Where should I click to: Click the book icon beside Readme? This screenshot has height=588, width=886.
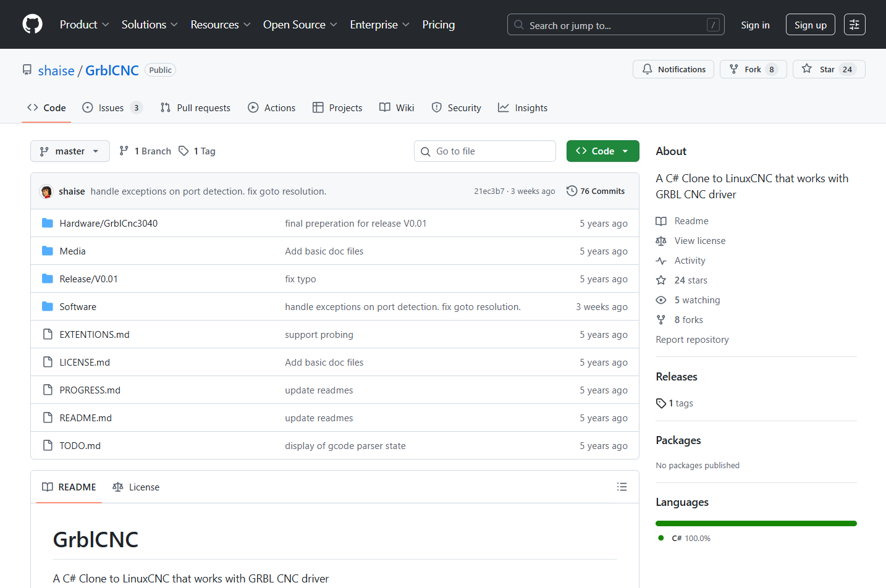coord(661,221)
